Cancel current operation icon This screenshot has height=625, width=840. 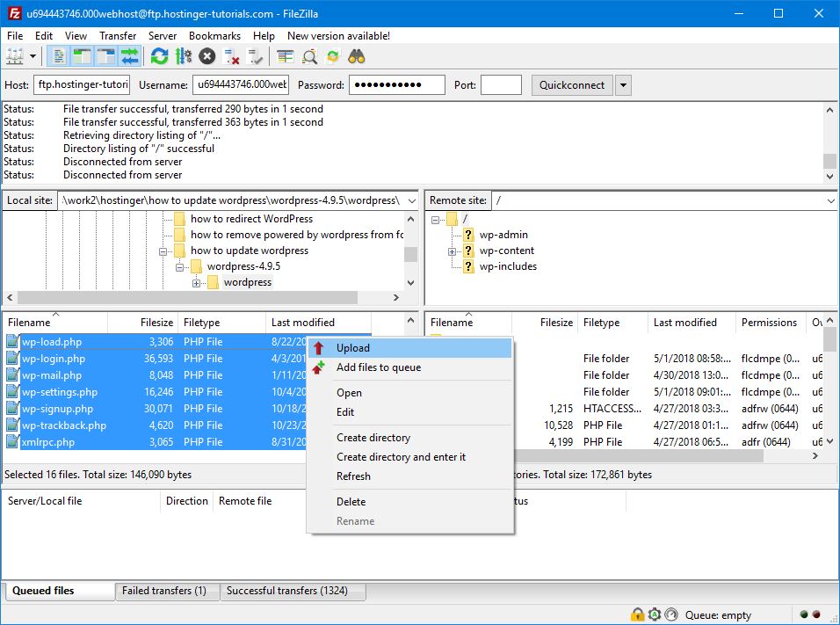206,56
